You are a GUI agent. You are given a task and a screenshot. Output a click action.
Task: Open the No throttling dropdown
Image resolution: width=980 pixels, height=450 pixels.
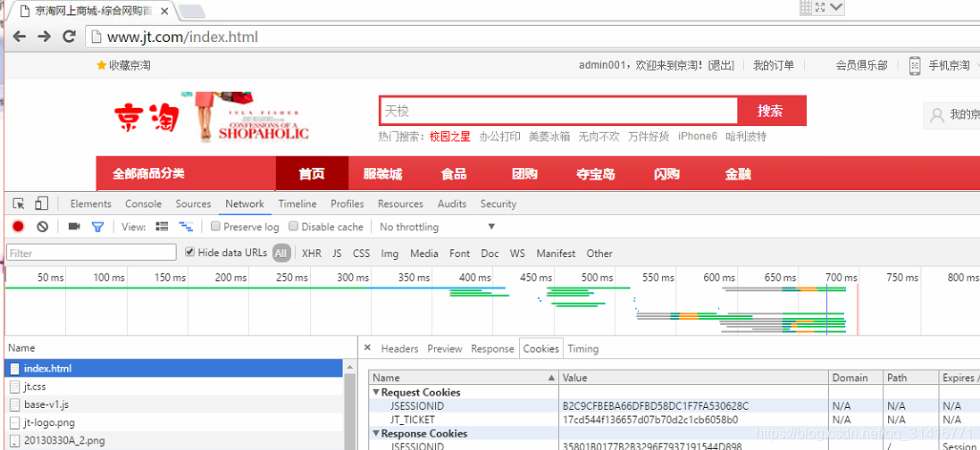pyautogui.click(x=437, y=226)
